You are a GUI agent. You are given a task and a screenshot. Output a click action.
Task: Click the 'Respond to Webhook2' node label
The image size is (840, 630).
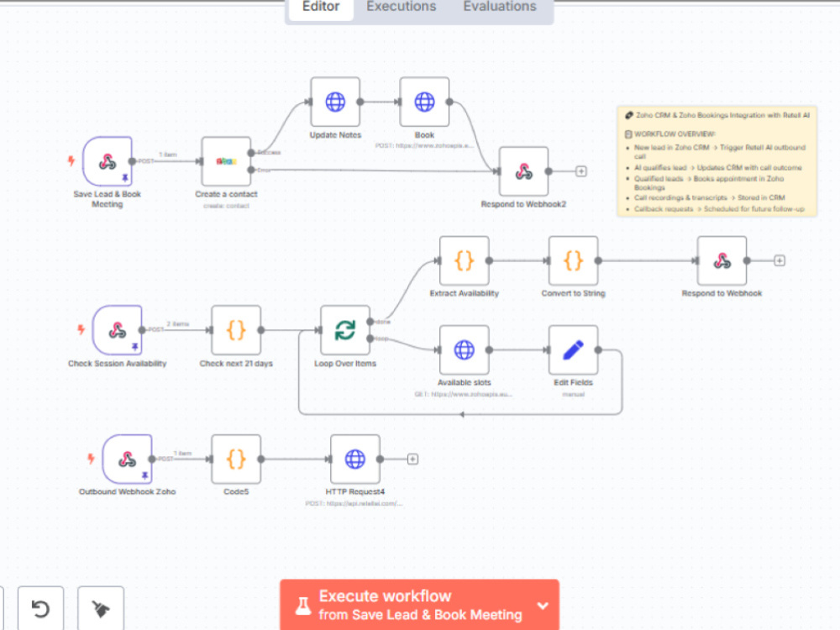tap(523, 204)
